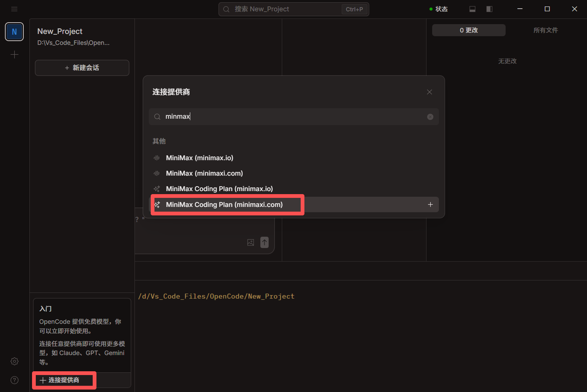Choose MiniMax (minimaxi.com) provider

click(294, 173)
